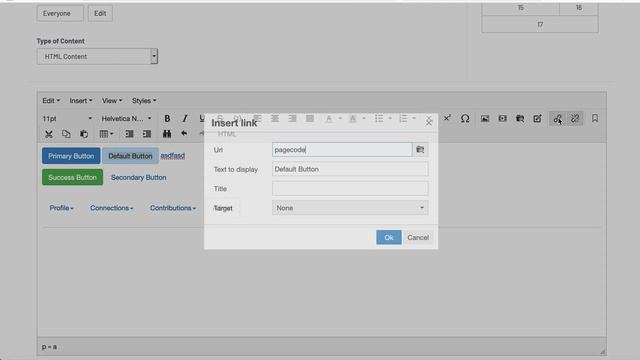The width and height of the screenshot is (640, 360).
Task: Click the Anchor bookmark icon
Action: click(x=595, y=118)
